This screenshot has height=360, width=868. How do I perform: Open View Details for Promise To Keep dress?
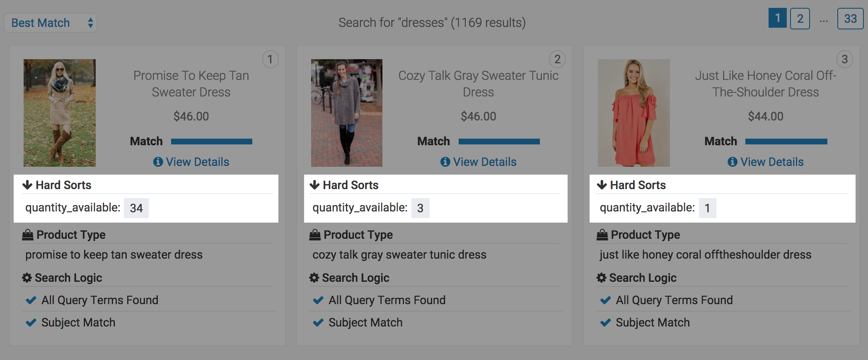[x=197, y=162]
